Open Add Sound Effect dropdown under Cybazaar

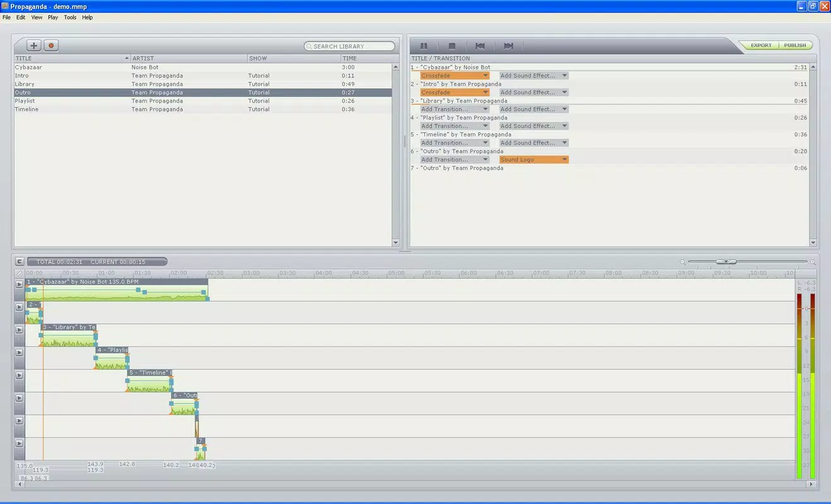(x=533, y=76)
